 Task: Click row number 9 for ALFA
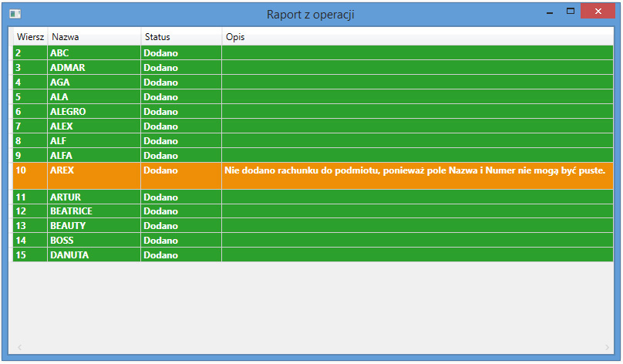click(18, 156)
